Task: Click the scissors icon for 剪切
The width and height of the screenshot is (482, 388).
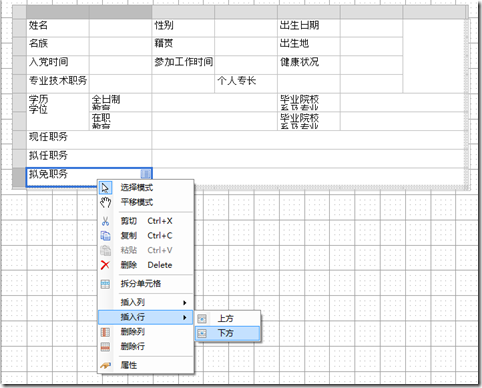Action: click(x=105, y=221)
